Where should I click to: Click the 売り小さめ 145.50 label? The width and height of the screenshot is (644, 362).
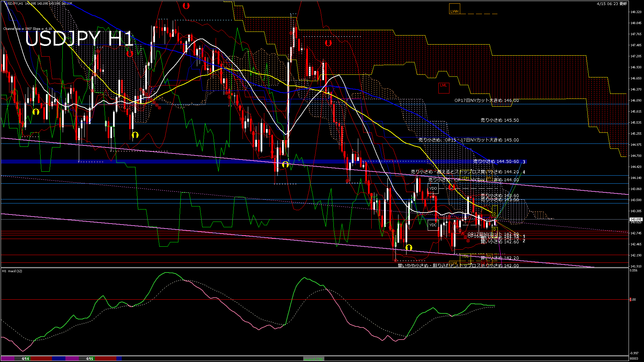499,120
